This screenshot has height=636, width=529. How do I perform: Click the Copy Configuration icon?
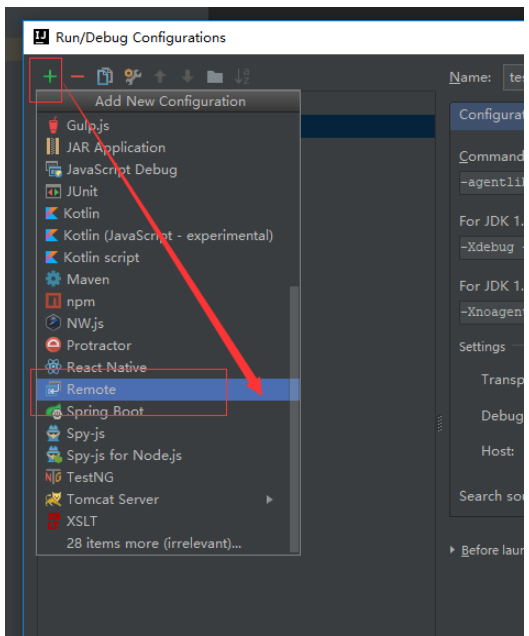coord(105,76)
